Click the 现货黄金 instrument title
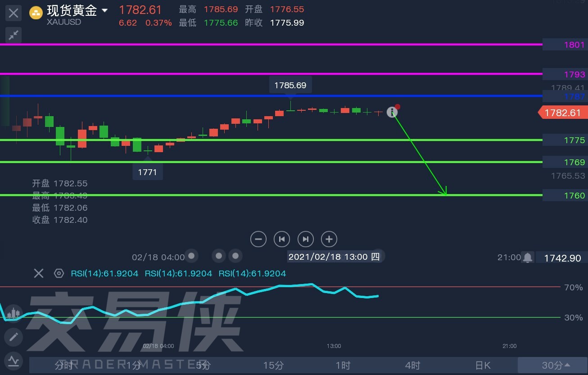The height and width of the screenshot is (375, 588). pos(72,11)
